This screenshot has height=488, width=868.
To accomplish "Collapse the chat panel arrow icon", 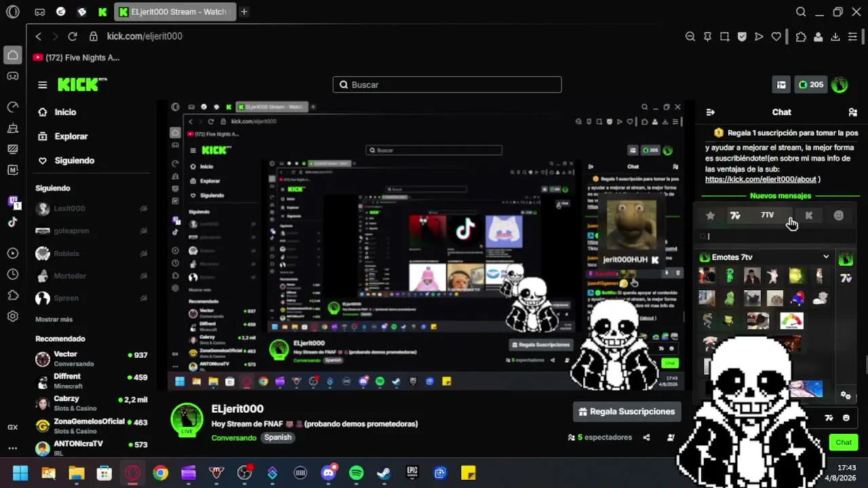I will click(710, 113).
